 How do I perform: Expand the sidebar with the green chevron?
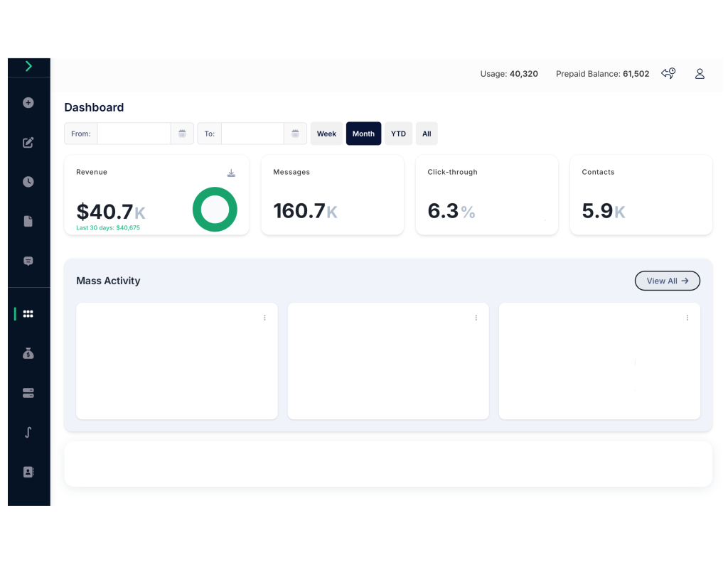point(28,66)
